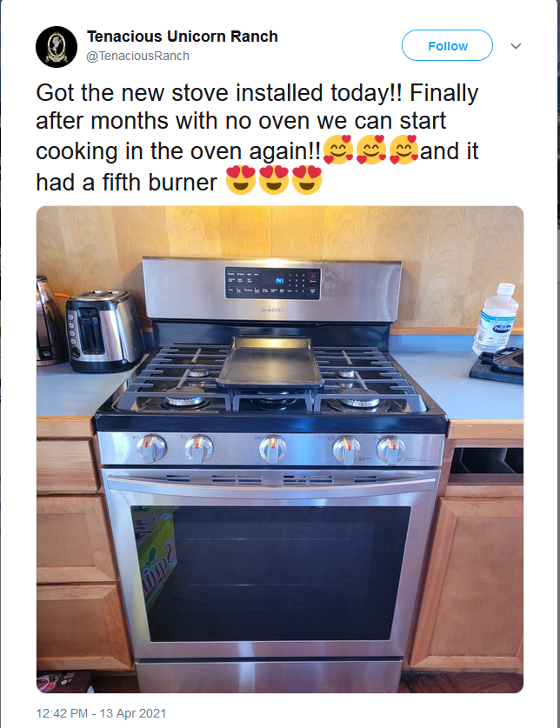This screenshot has width=560, height=728.
Task: Click the griddle on the center burner
Action: click(x=270, y=362)
